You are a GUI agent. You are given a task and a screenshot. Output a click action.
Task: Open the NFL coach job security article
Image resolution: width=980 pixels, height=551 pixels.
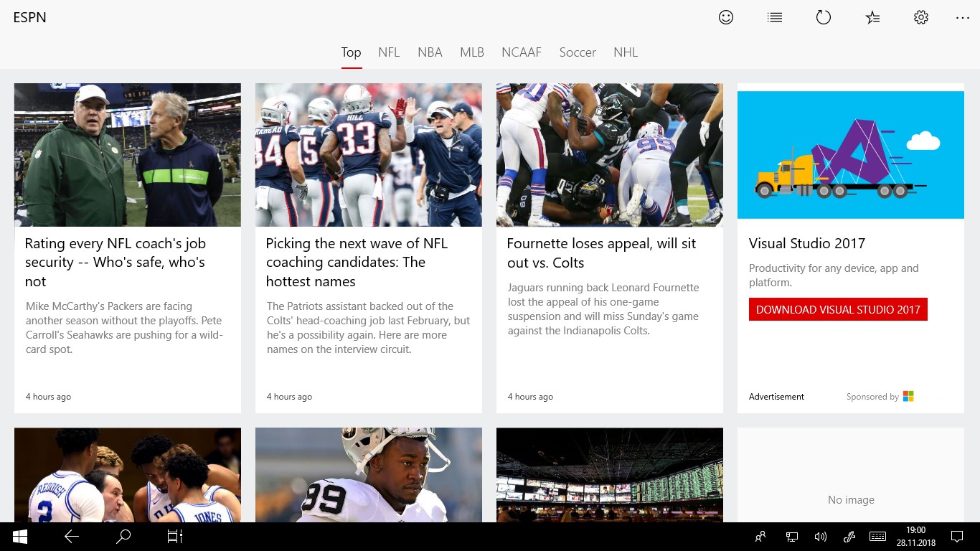coord(115,262)
